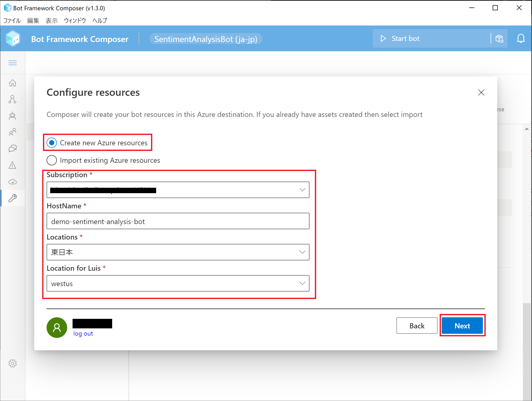The height and width of the screenshot is (401, 532).
Task: Click the notifications bell icon
Action: (x=521, y=39)
